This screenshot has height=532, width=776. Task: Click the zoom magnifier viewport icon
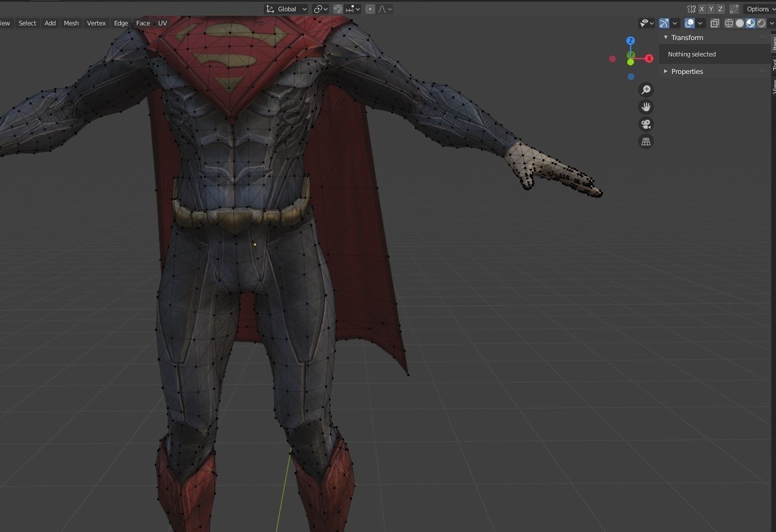646,89
